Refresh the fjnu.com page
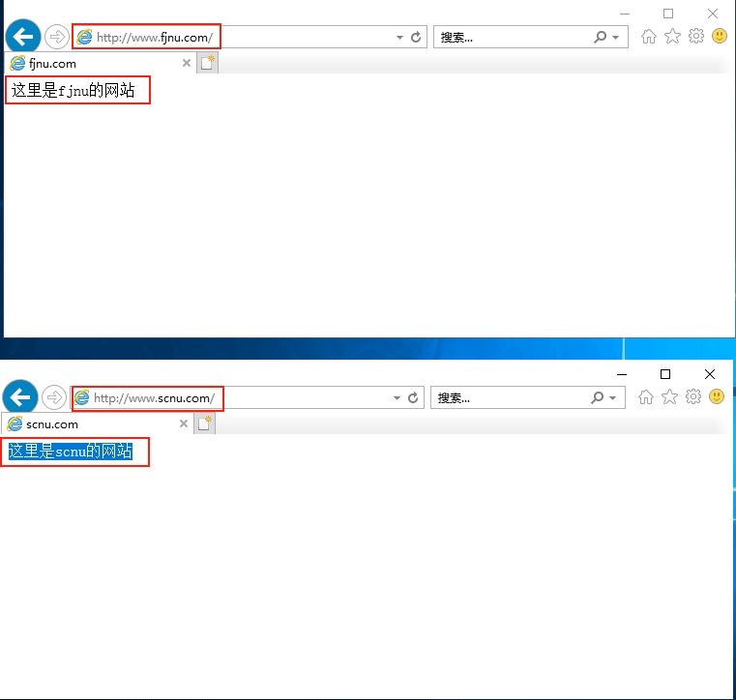The image size is (736, 700). [x=416, y=37]
